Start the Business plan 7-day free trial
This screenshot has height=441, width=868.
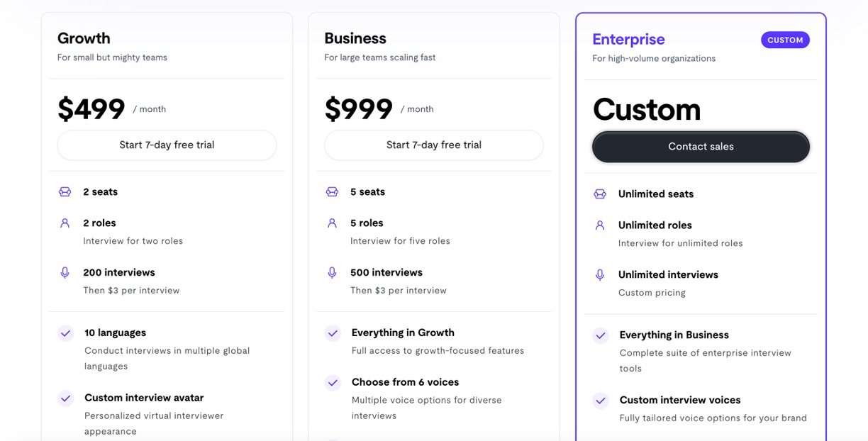click(x=434, y=145)
